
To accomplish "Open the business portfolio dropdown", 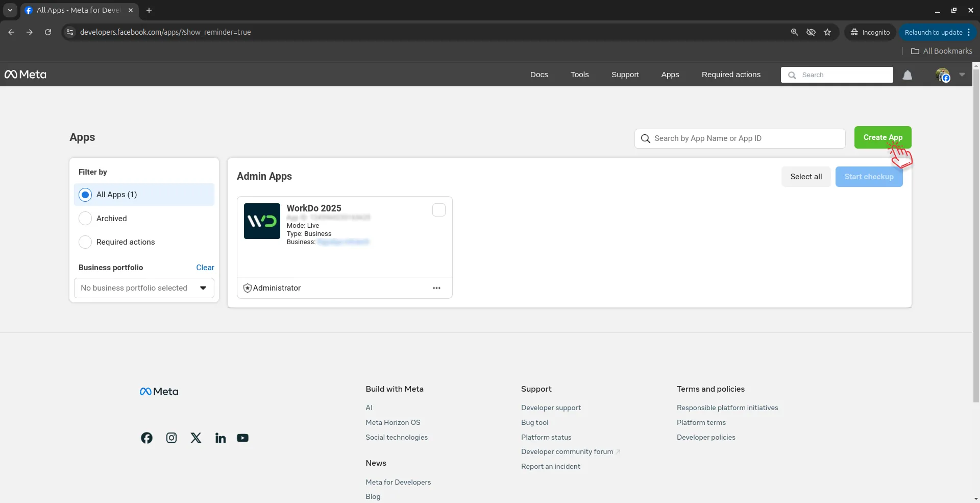I will tap(143, 288).
